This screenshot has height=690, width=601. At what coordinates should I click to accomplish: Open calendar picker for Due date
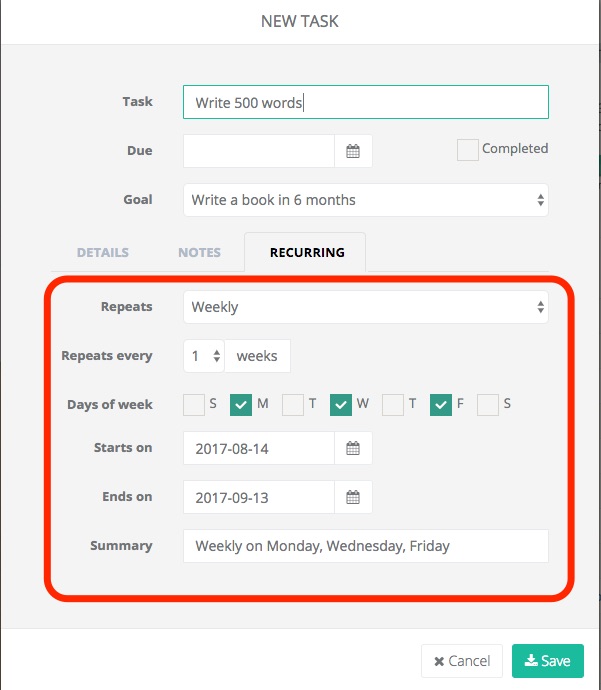(353, 151)
